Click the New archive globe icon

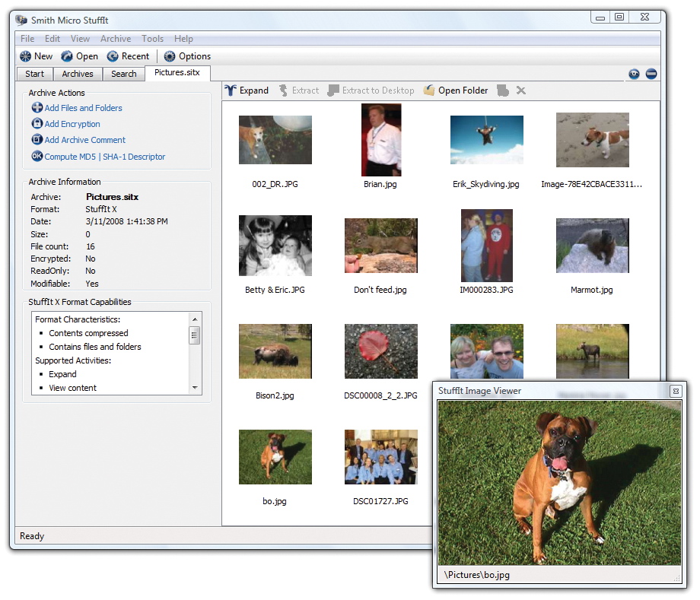[25, 56]
